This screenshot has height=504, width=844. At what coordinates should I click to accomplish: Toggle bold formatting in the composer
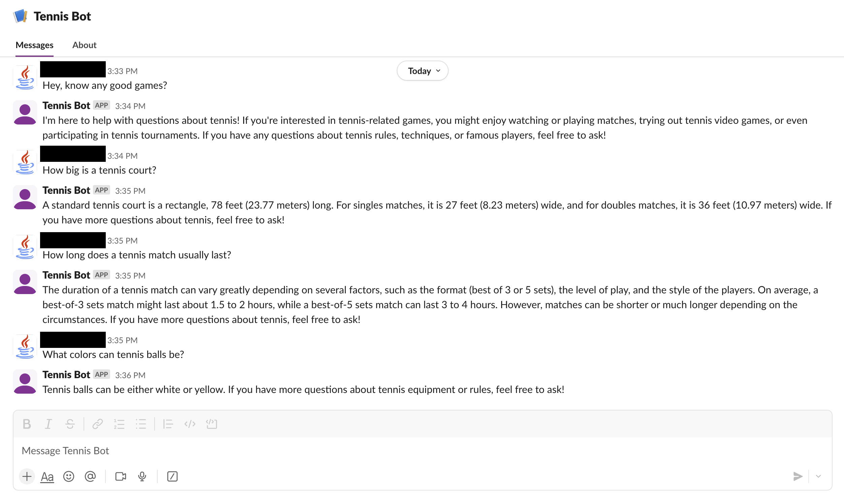[x=27, y=424]
